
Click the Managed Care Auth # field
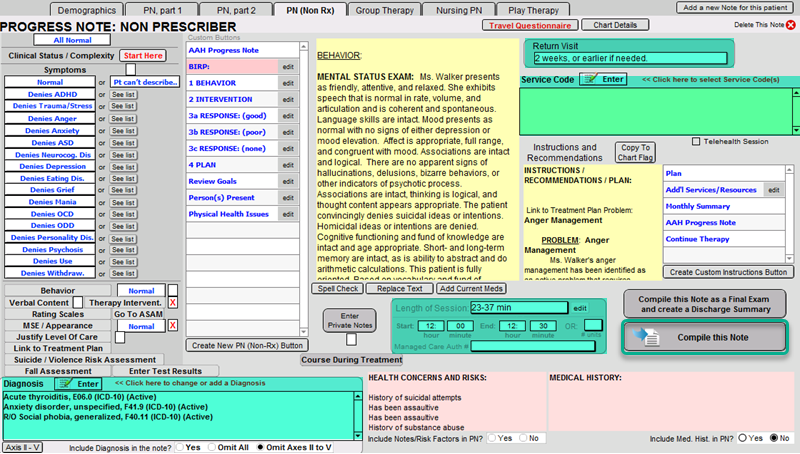click(x=532, y=346)
